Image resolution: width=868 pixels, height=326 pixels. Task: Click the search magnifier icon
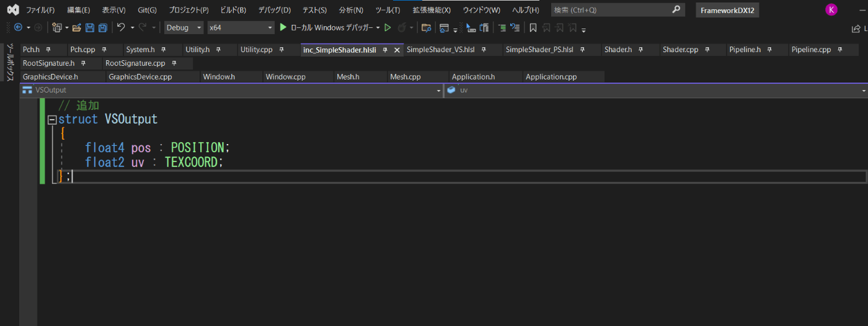tap(676, 9)
